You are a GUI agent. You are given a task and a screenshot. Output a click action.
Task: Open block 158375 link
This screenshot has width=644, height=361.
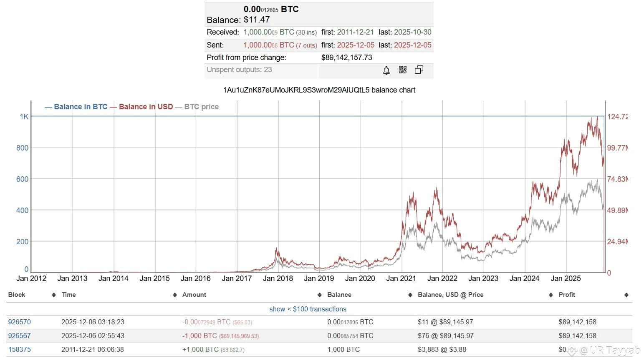pyautogui.click(x=20, y=349)
